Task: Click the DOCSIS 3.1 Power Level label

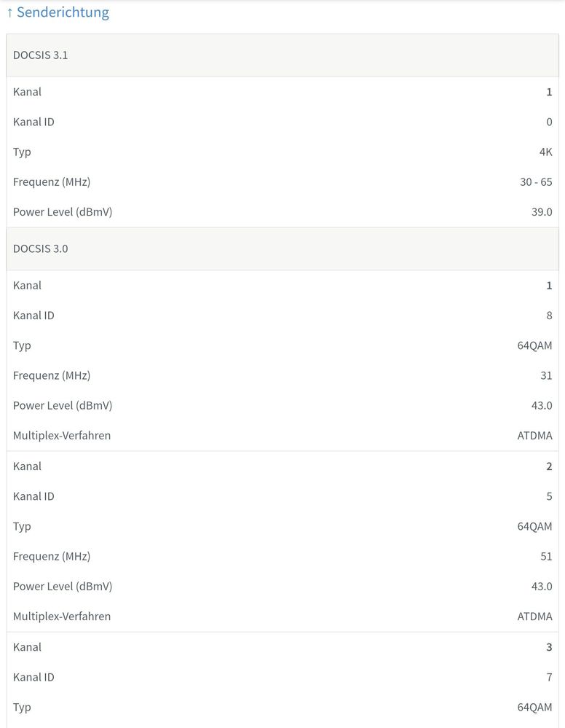Action: 63,212
